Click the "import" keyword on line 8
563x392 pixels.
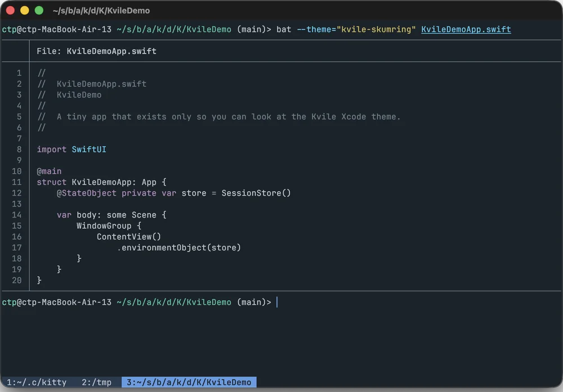click(x=51, y=150)
